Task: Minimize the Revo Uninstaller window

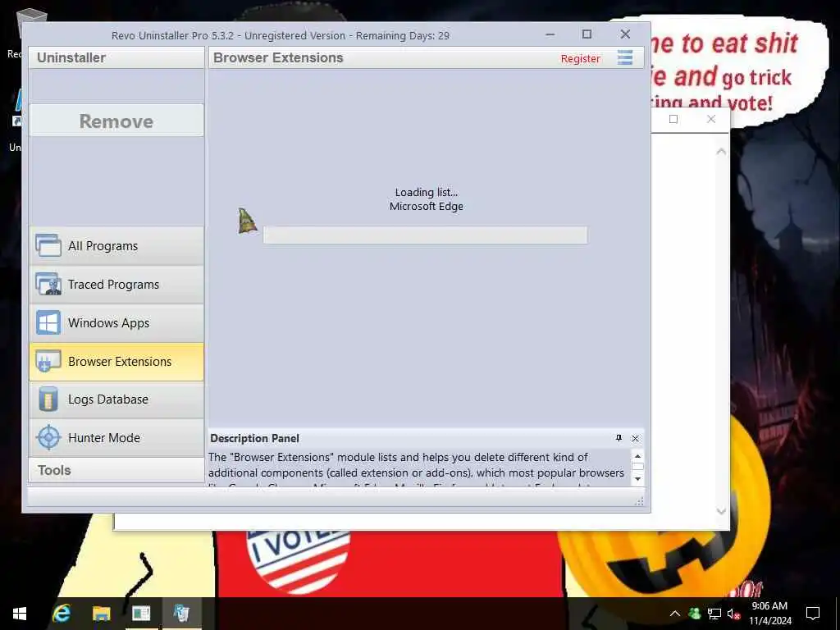Action: click(550, 34)
